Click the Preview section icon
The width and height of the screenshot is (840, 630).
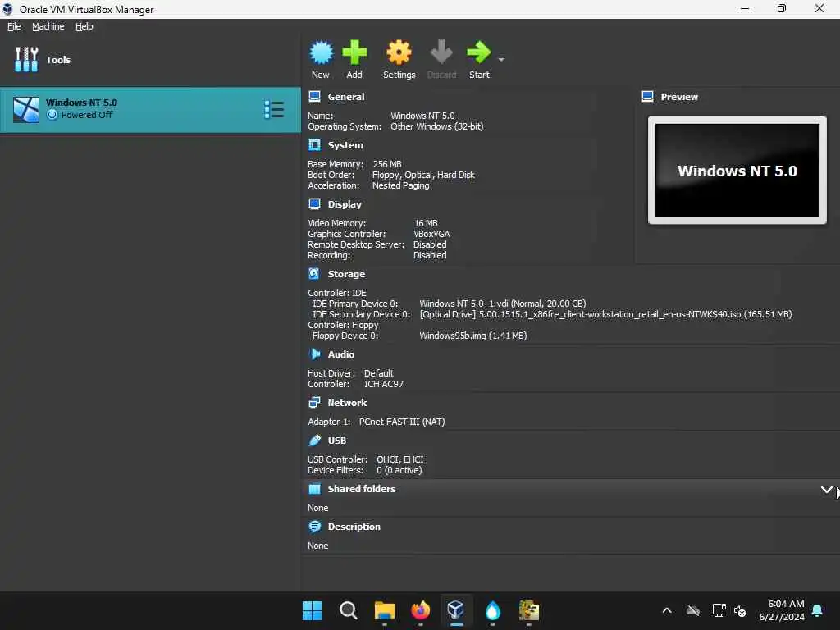point(648,97)
